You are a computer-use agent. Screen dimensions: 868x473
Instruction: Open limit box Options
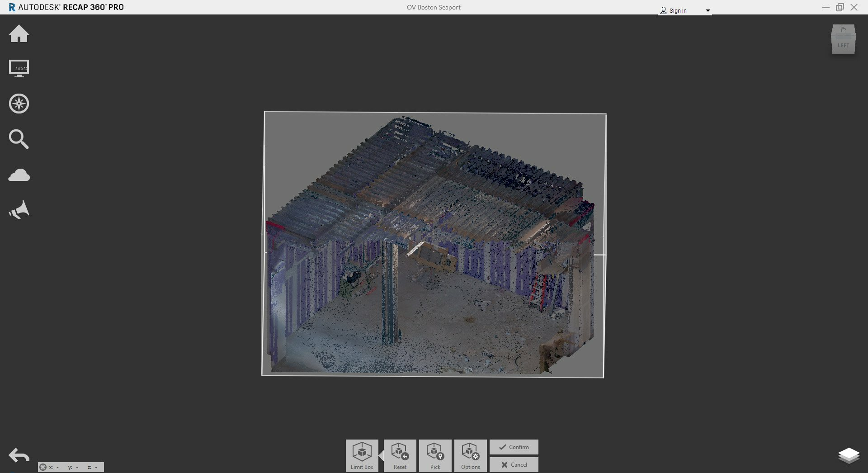[x=470, y=456]
